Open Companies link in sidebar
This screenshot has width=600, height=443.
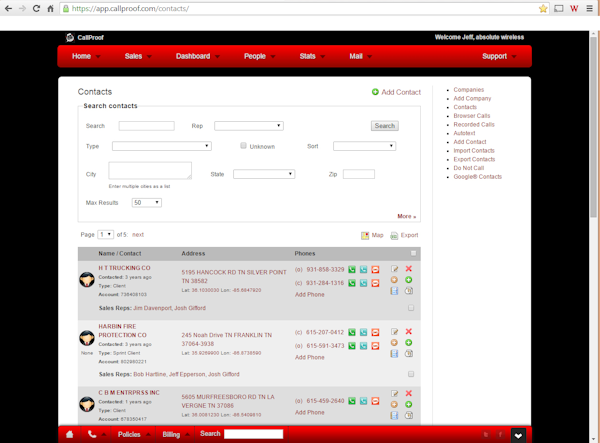click(x=469, y=90)
